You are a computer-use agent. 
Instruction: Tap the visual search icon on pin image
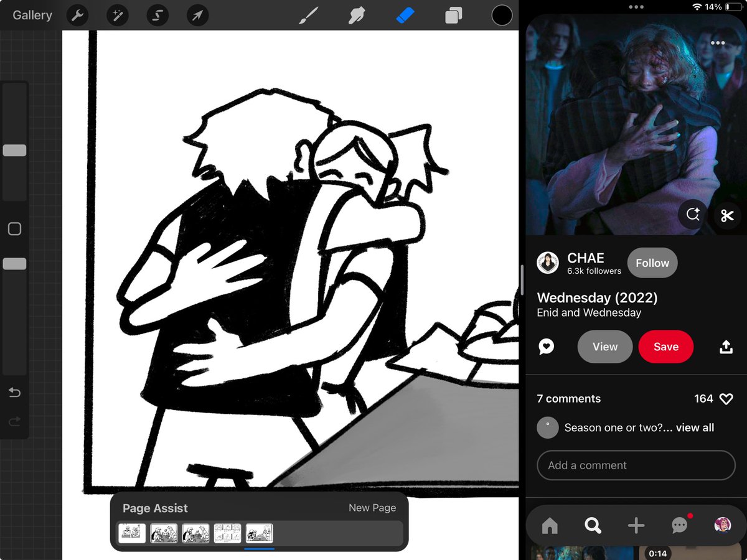point(693,215)
